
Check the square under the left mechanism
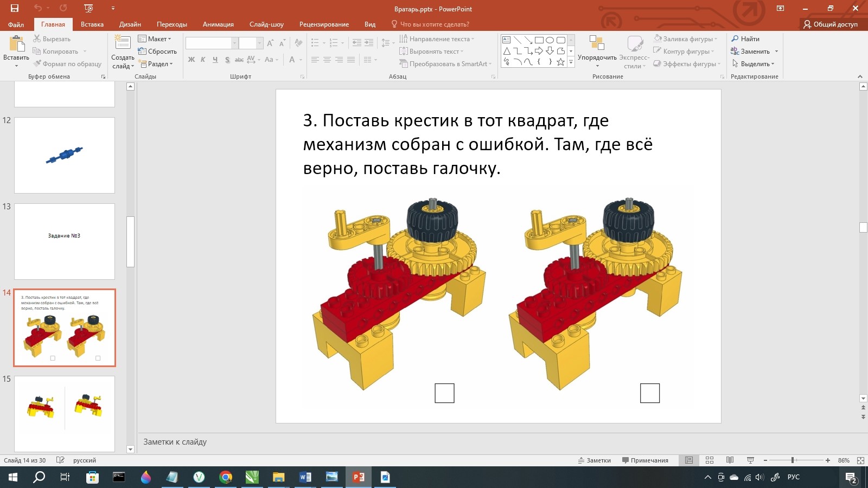point(444,393)
